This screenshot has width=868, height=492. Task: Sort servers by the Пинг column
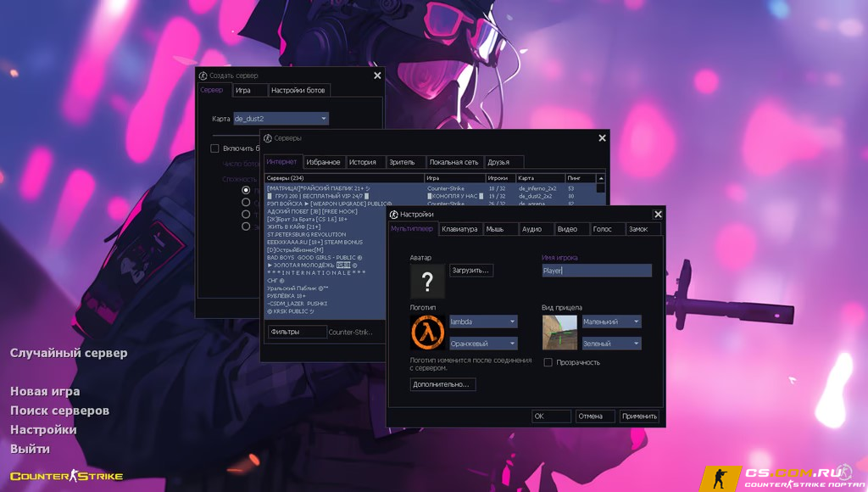click(x=581, y=178)
